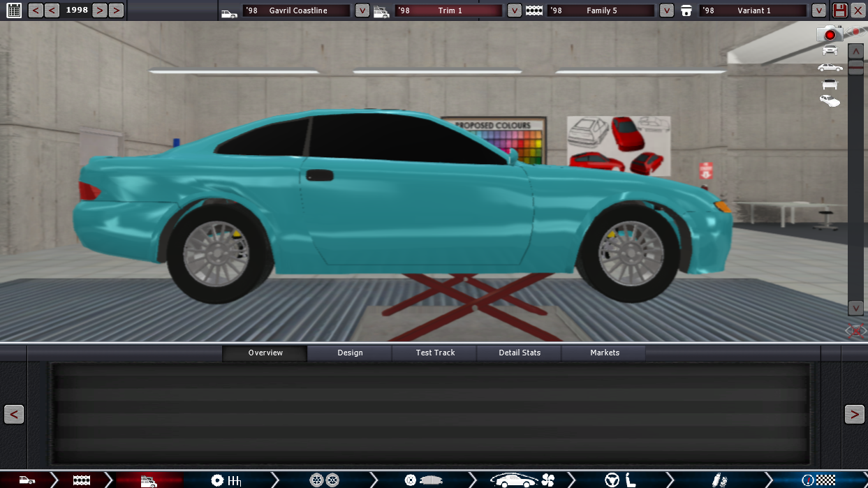The image size is (868, 488).
Task: Grab the viewport scrollbar handle
Action: pos(855,67)
